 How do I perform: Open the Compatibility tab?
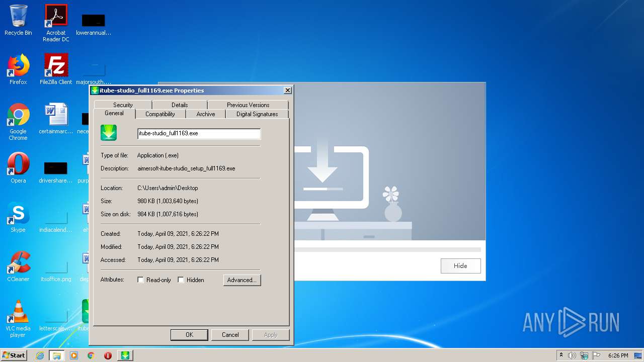click(160, 114)
